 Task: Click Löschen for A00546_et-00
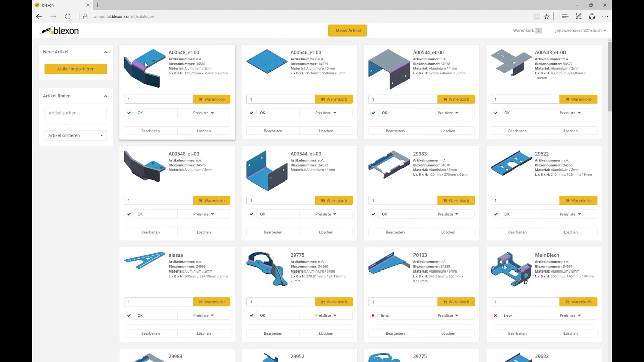tap(326, 131)
